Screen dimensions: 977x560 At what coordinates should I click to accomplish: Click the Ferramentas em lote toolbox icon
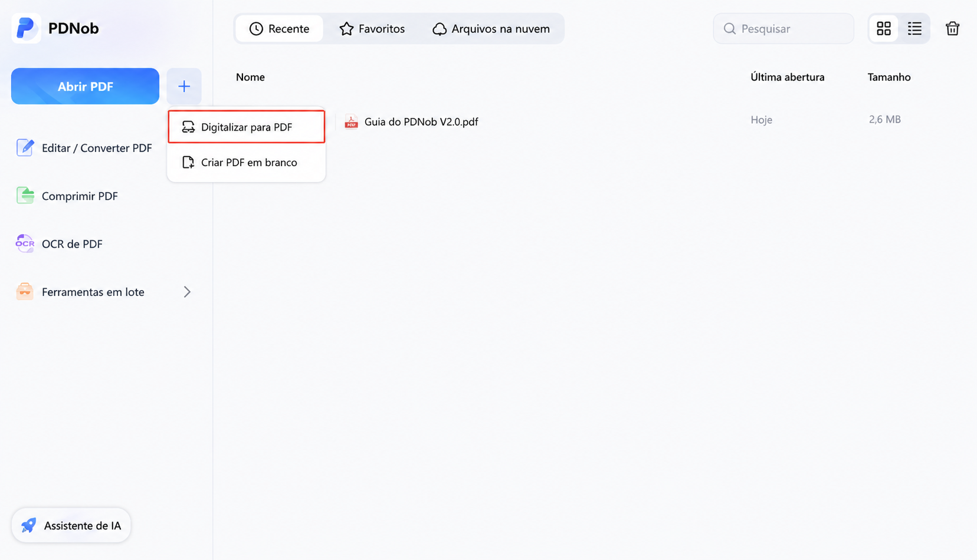click(x=25, y=292)
